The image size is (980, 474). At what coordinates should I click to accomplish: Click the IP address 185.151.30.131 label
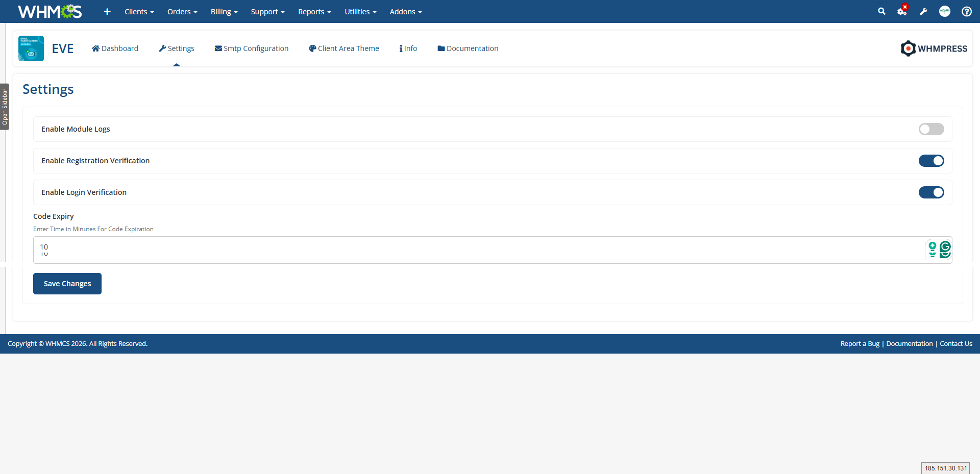coord(946,468)
